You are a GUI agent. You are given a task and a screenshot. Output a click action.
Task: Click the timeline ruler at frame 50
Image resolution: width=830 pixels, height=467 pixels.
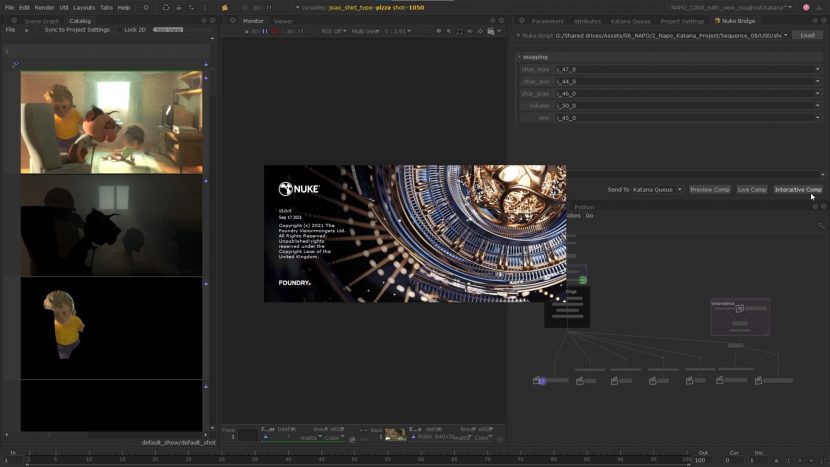pos(354,458)
